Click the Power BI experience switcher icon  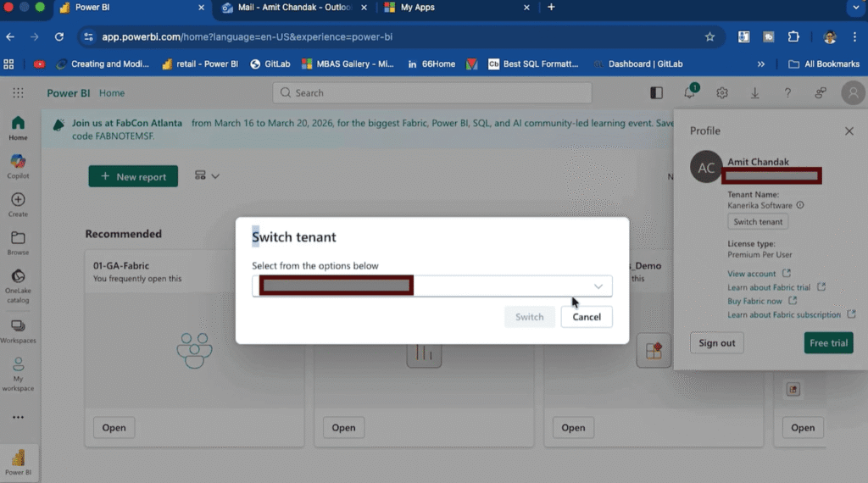click(x=18, y=463)
